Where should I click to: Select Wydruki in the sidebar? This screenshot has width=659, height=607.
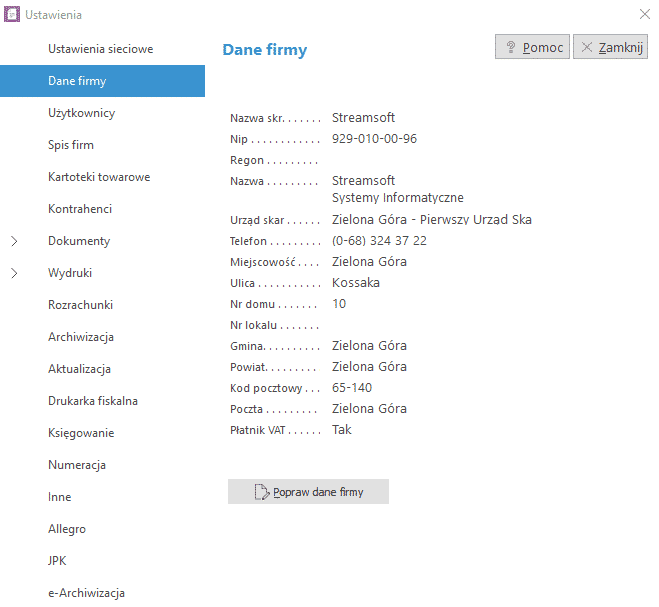pos(70,273)
